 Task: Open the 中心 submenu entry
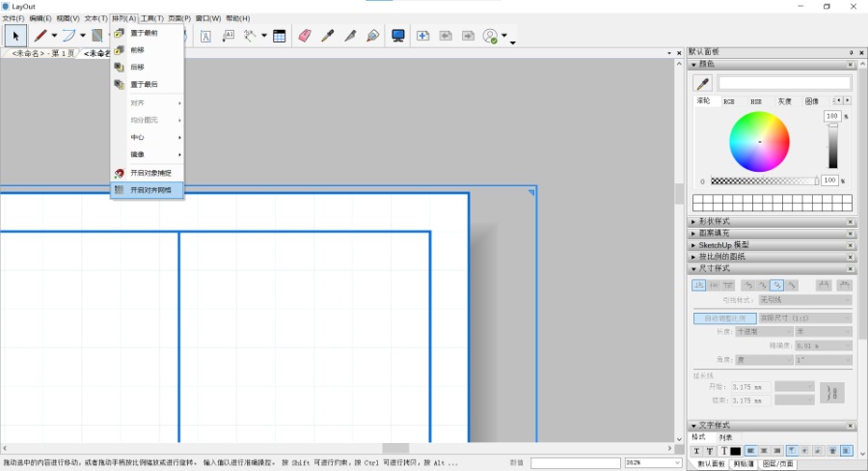pyautogui.click(x=137, y=137)
